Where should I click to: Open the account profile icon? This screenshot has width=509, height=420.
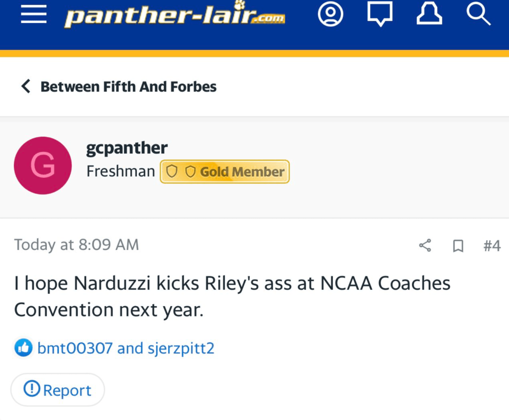[330, 14]
